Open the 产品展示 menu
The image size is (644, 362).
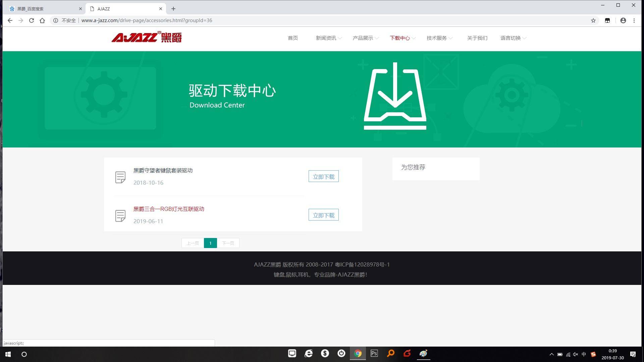(363, 38)
